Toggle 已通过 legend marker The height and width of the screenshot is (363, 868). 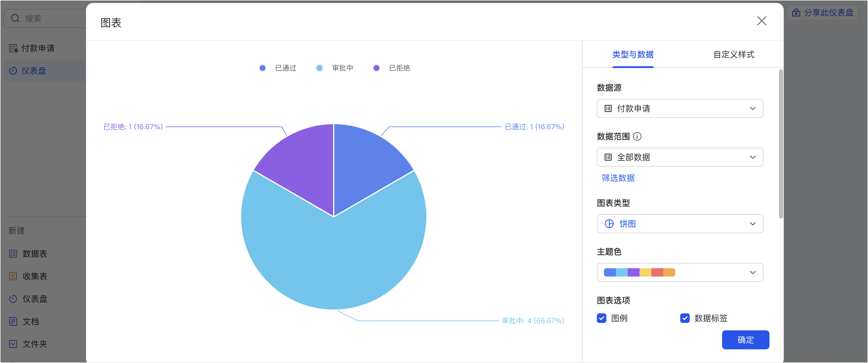(x=263, y=68)
